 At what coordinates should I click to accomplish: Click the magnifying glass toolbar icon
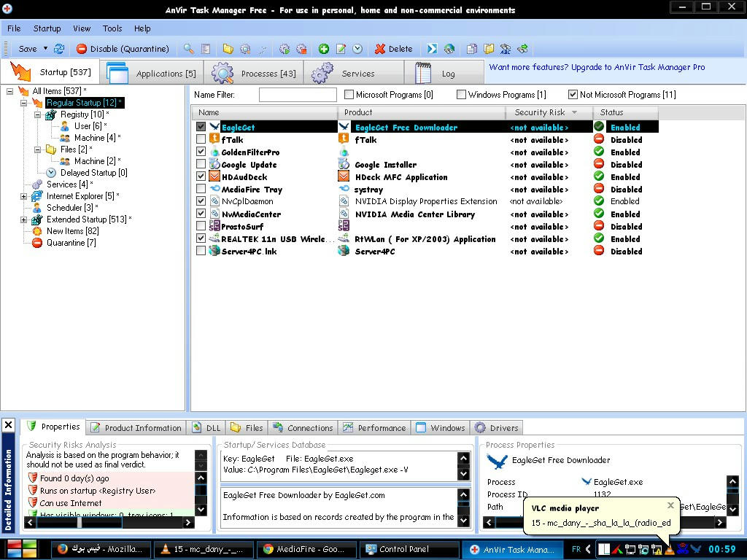pyautogui.click(x=189, y=49)
